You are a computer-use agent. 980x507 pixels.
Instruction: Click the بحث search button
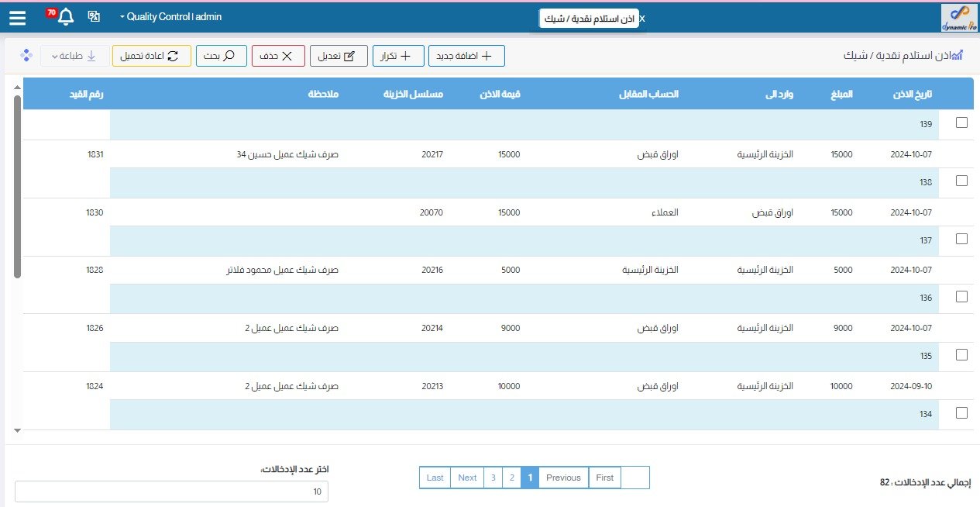click(x=221, y=56)
